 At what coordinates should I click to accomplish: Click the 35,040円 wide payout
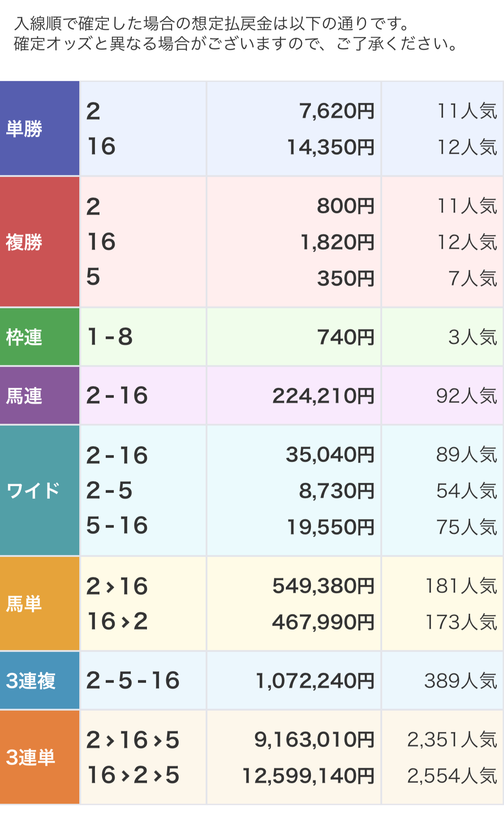click(x=330, y=454)
